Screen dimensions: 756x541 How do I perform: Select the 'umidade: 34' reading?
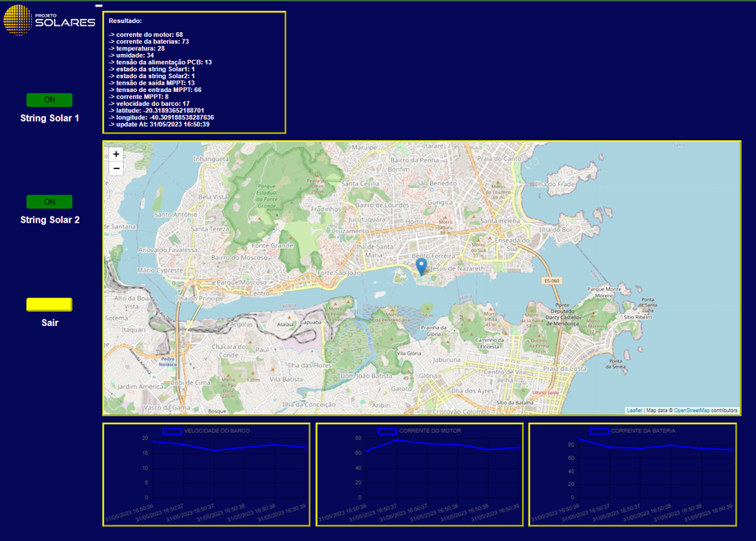tap(131, 56)
